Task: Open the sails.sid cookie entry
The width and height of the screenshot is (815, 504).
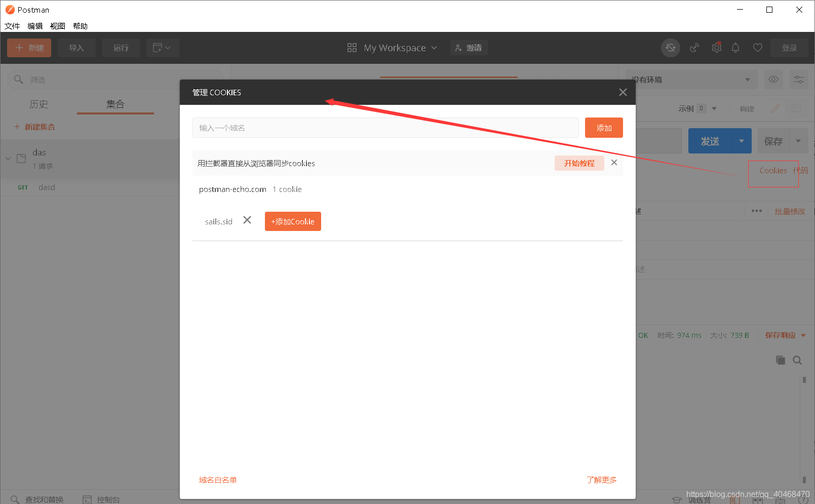Action: tap(219, 221)
